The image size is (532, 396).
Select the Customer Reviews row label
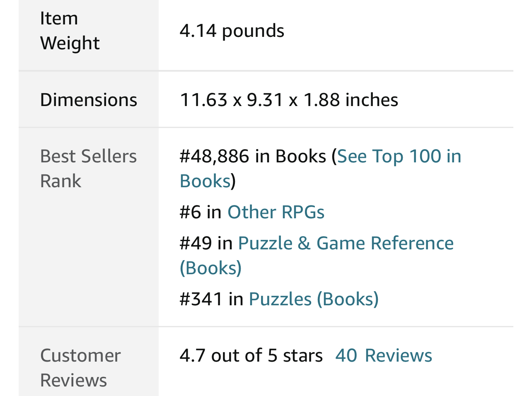point(80,368)
